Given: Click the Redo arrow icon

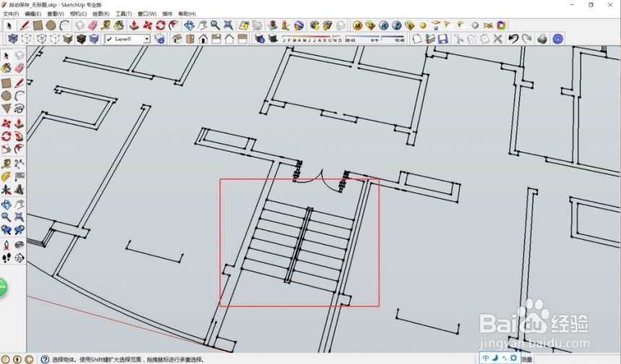Looking at the screenshot, I should coord(526,39).
